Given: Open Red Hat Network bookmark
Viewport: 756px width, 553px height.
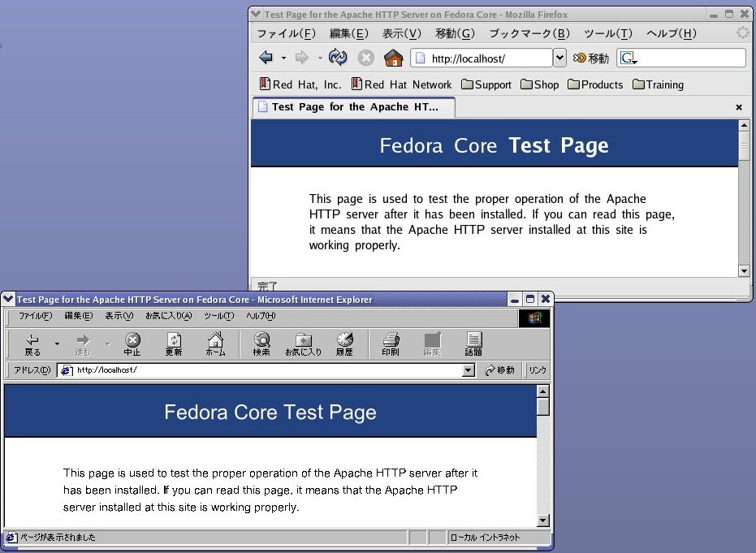Looking at the screenshot, I should coord(401,84).
